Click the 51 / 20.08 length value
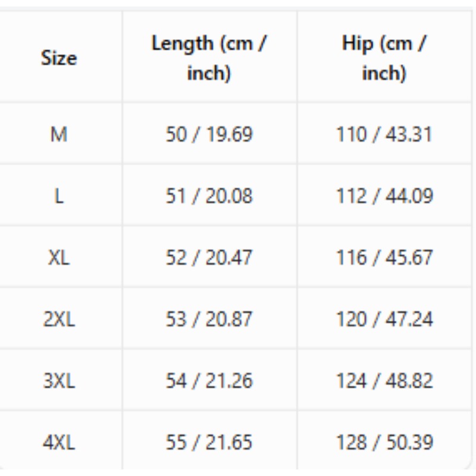Image resolution: width=476 pixels, height=476 pixels. pos(209,196)
